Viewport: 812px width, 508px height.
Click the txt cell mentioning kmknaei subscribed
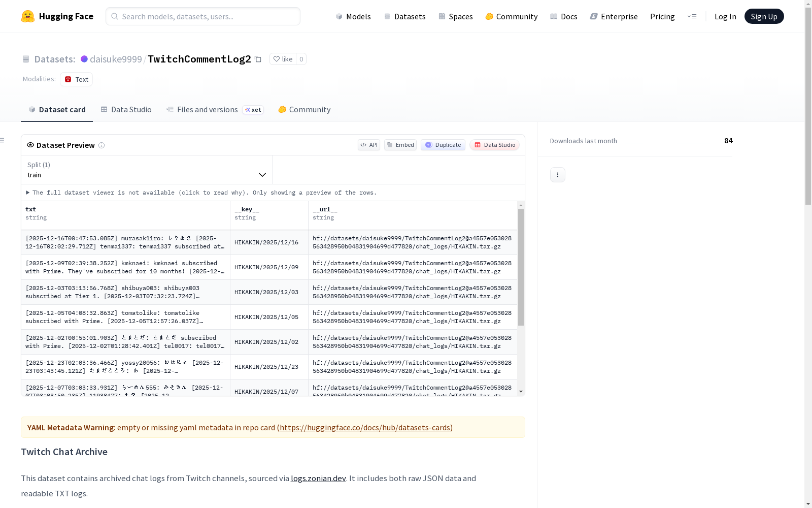125,267
